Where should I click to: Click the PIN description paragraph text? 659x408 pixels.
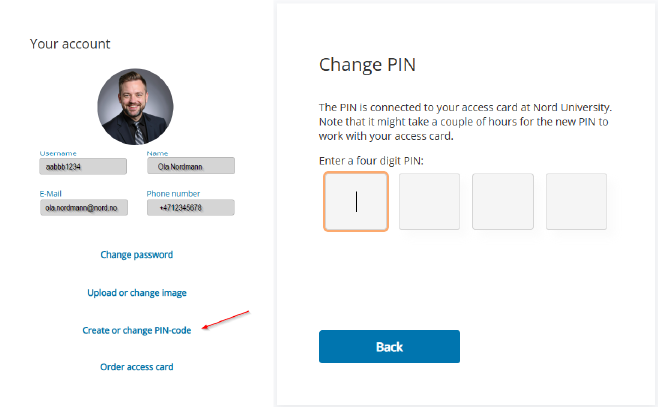point(464,121)
